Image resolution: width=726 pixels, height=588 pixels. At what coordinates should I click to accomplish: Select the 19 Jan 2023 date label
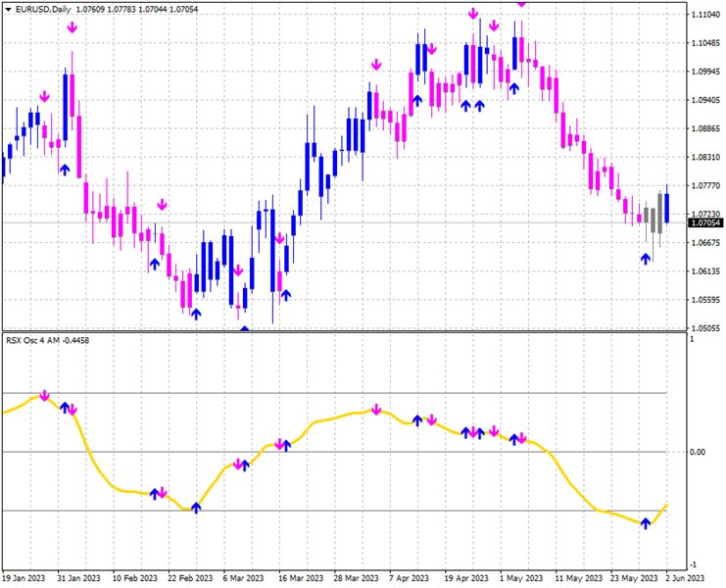[24, 578]
